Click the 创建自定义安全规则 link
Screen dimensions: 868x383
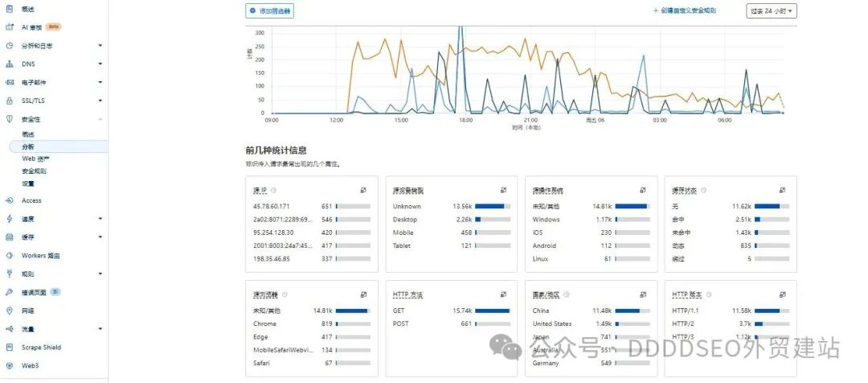pyautogui.click(x=684, y=11)
